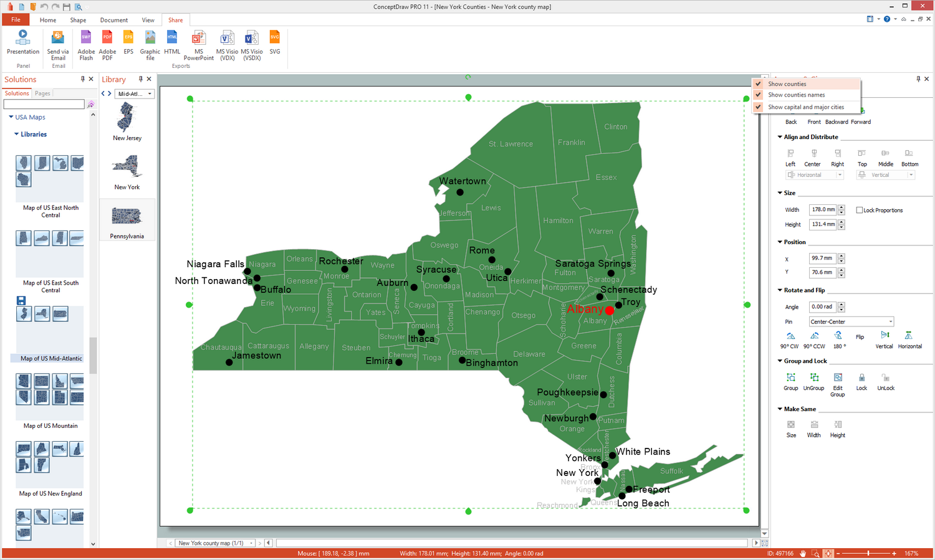Enable the Lock Proportions checkbox
This screenshot has height=560, width=935.
[x=860, y=210]
